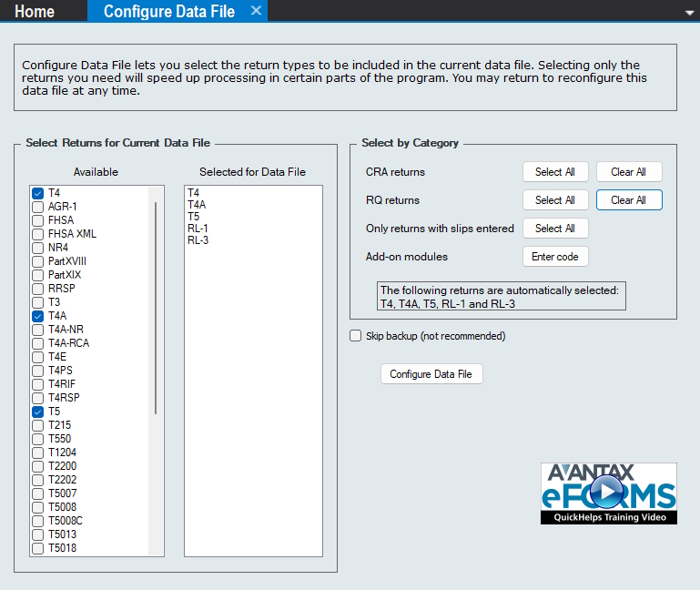The image size is (700, 590).
Task: Uncheck the T4A return checkbox
Action: click(38, 316)
